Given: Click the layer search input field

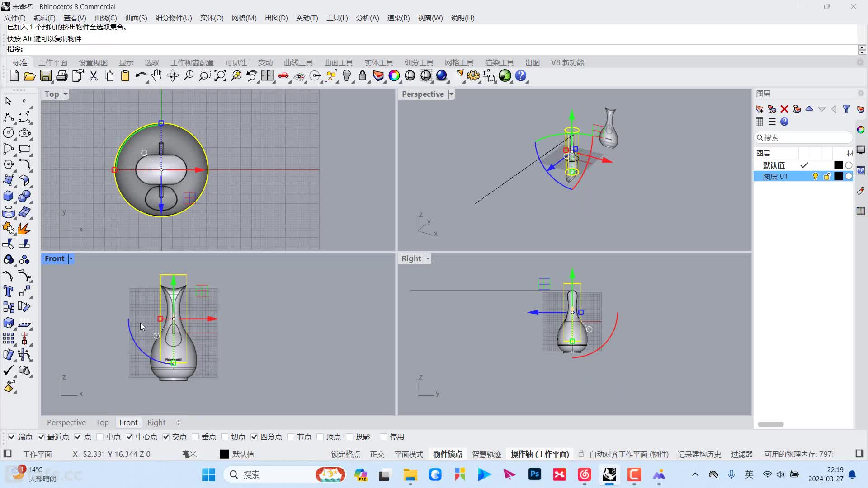Looking at the screenshot, I should click(803, 137).
